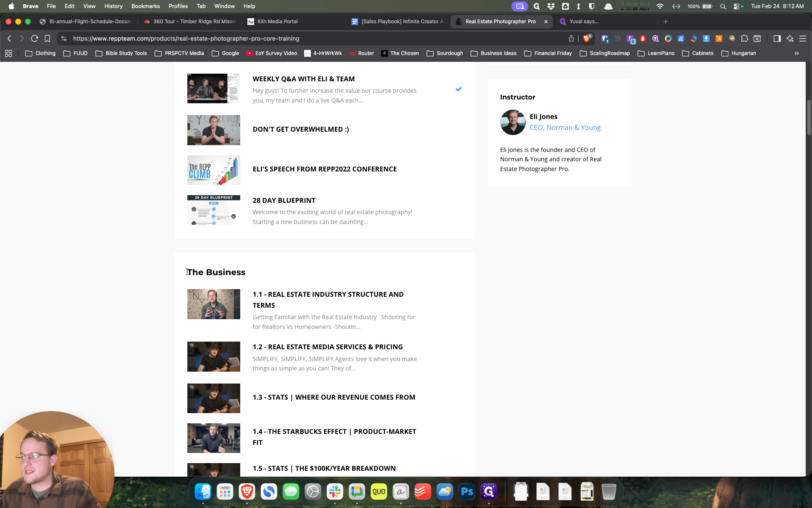Open lesson 1.3 Stats revenue title
Image resolution: width=812 pixels, height=508 pixels.
334,397
